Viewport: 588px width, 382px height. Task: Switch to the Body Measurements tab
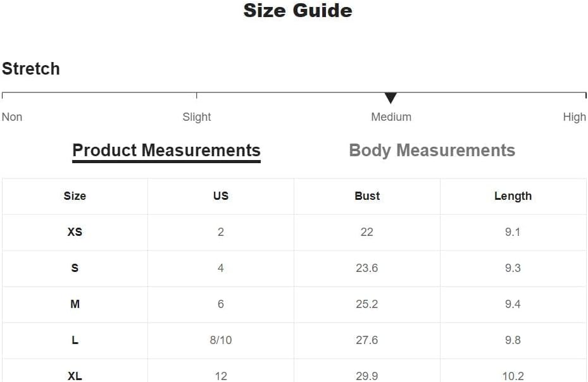click(432, 151)
